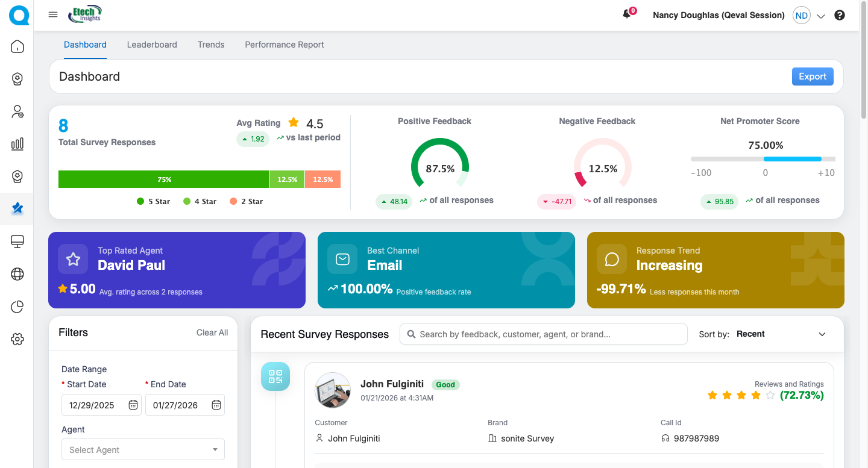Open the bar chart icon in sidebar
868x468 pixels.
(17, 143)
